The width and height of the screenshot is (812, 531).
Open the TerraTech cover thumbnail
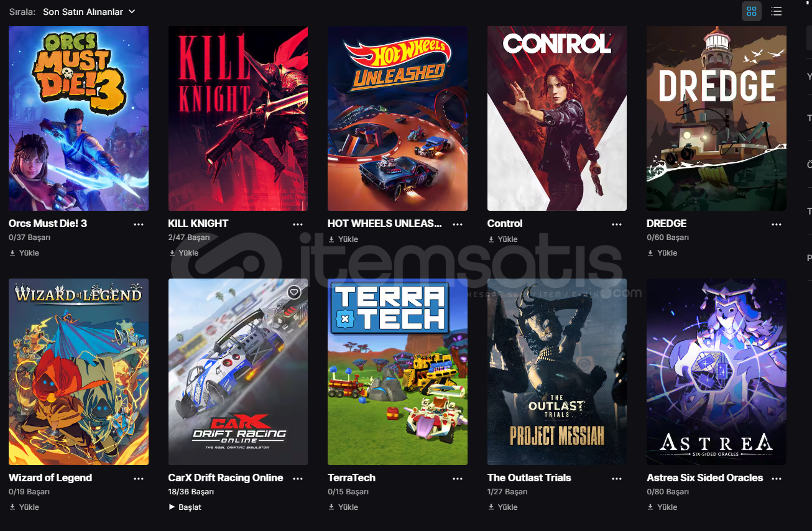[x=398, y=372]
